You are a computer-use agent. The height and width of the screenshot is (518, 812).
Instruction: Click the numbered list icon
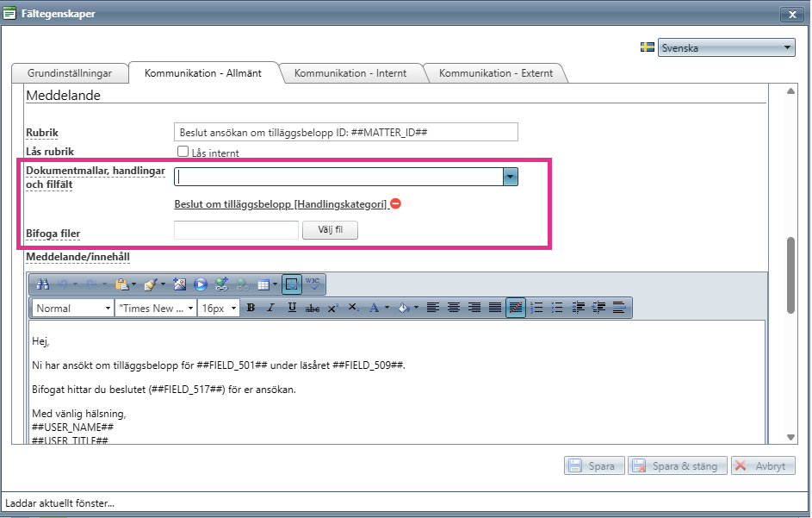[537, 308]
